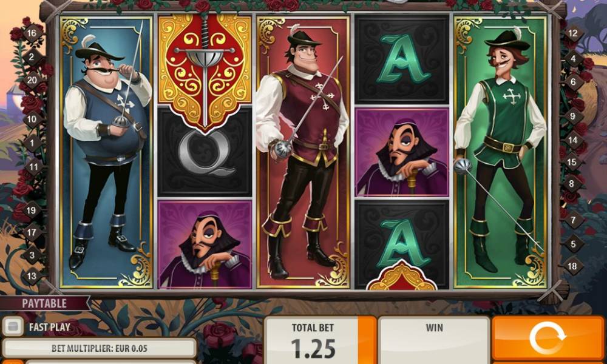607x364 pixels.
Task: Click the blue musketeer reel symbol
Action: [x=106, y=152]
